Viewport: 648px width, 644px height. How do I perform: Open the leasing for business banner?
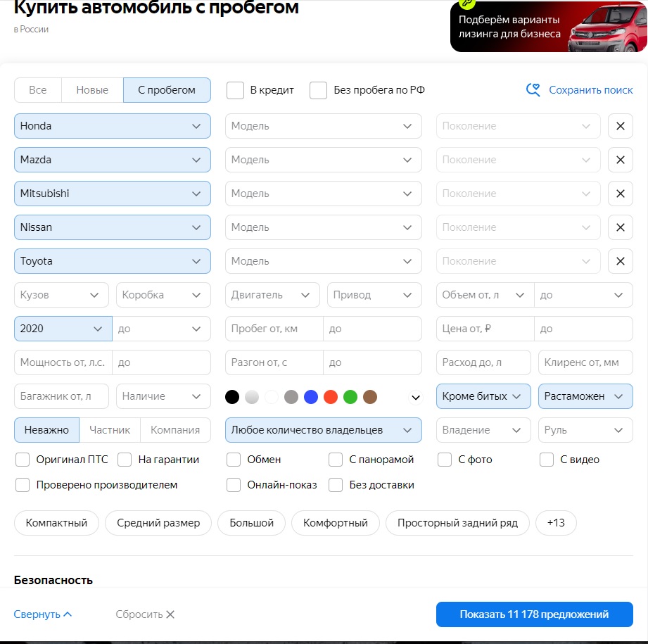(x=548, y=26)
